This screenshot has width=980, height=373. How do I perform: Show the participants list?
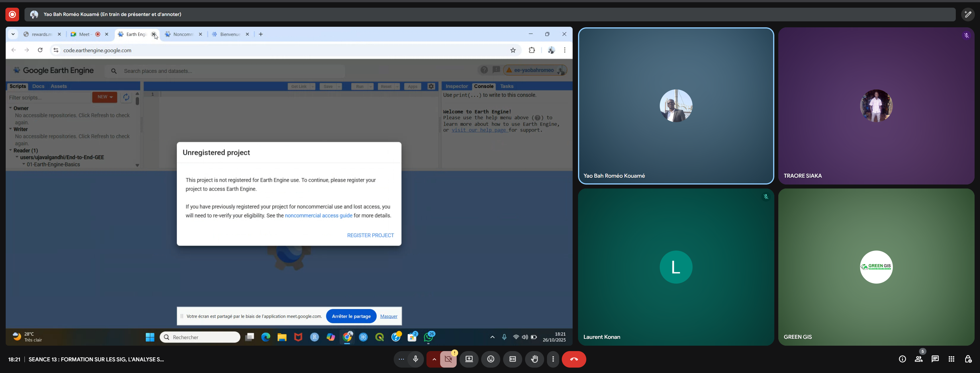tap(918, 359)
